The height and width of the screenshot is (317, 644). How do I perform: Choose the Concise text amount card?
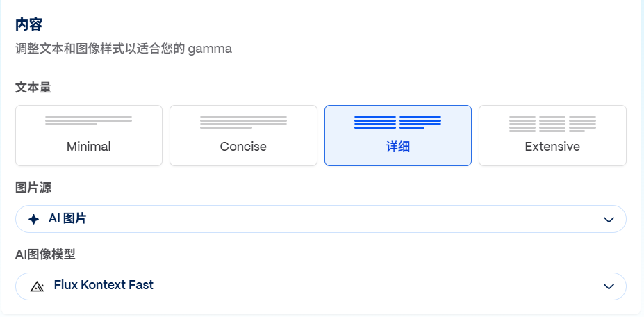(x=243, y=136)
